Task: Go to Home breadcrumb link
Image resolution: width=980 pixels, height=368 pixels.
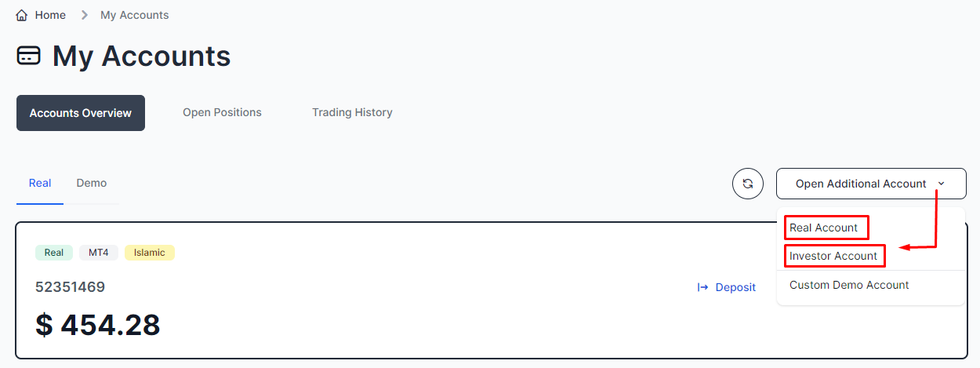Action: point(50,15)
